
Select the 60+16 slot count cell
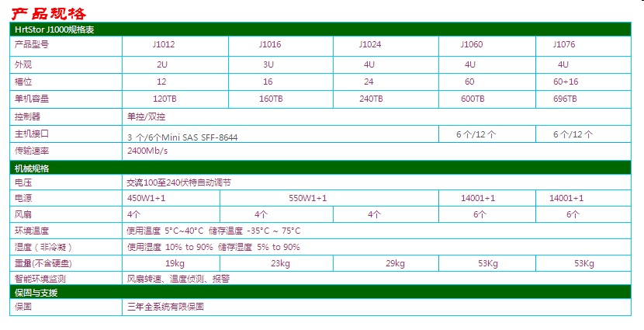565,82
